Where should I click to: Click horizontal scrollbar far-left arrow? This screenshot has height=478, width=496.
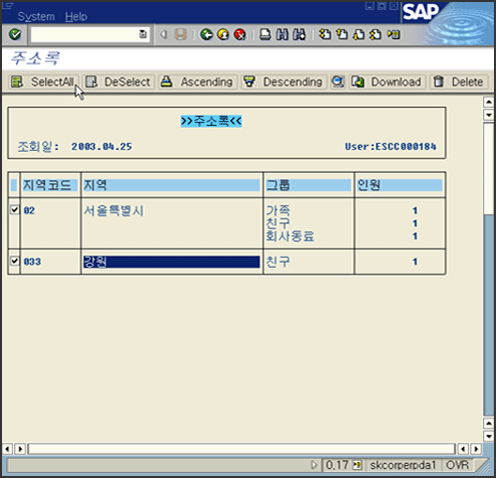(x=7, y=449)
